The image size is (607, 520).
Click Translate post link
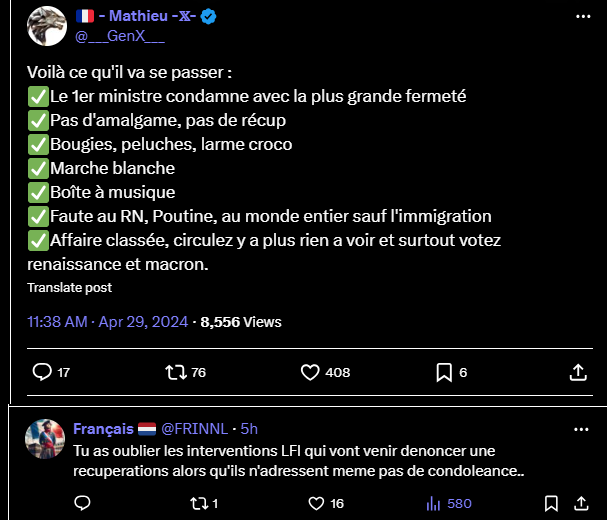(x=69, y=288)
